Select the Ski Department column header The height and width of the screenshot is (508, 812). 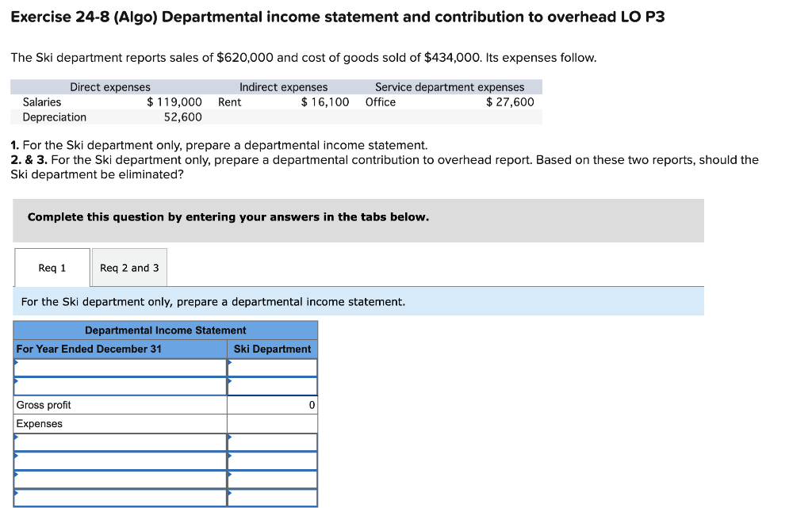pyautogui.click(x=273, y=349)
